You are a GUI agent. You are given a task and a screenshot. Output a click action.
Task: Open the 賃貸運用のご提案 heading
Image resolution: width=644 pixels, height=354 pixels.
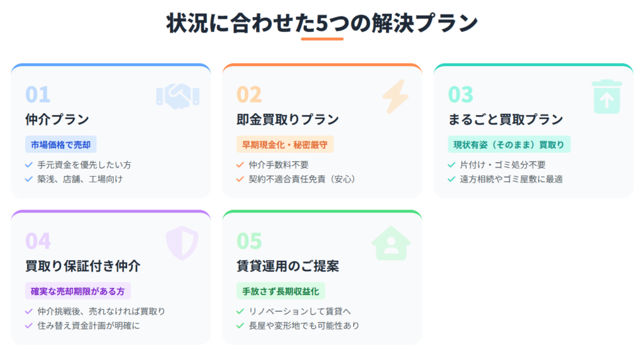point(287,266)
